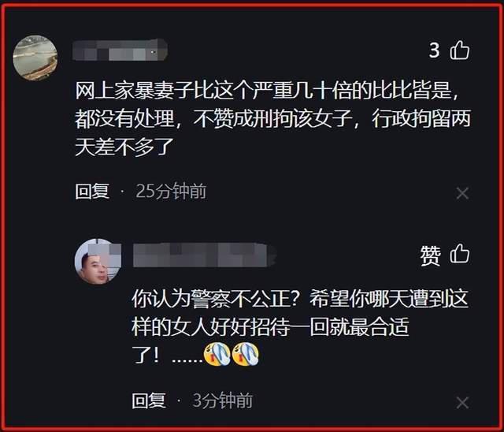Click the 赞 label on the reply

pyautogui.click(x=430, y=255)
